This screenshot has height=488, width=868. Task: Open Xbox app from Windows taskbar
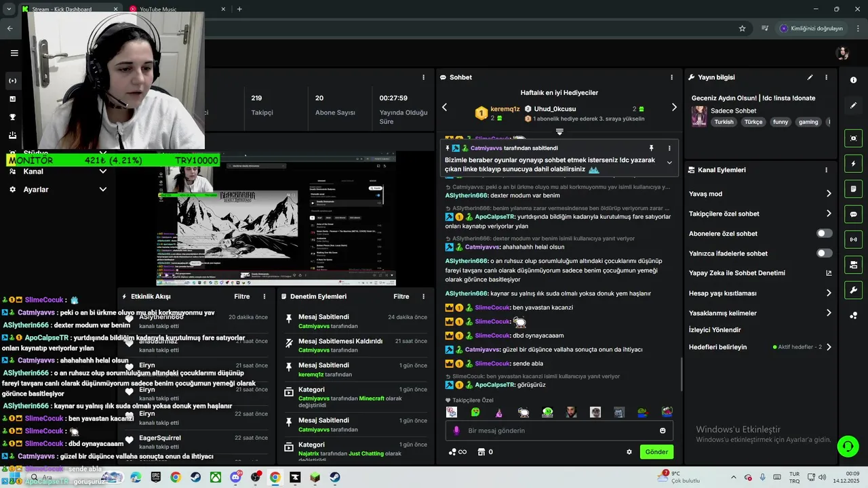coord(215,477)
